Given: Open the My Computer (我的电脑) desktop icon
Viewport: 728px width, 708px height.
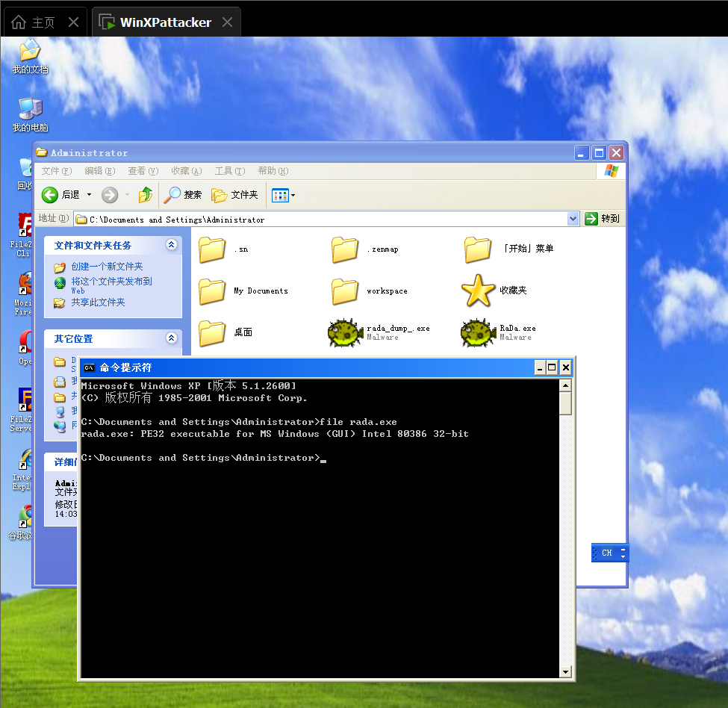Looking at the screenshot, I should pyautogui.click(x=30, y=115).
